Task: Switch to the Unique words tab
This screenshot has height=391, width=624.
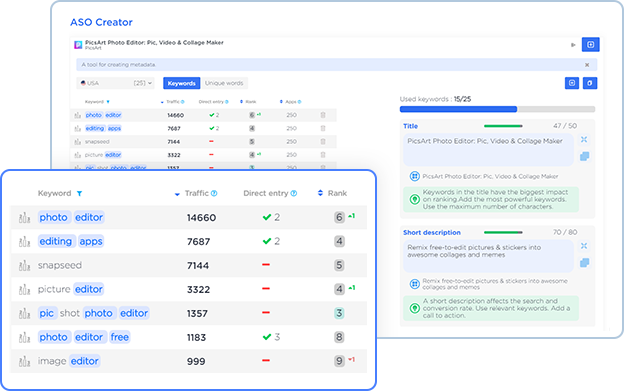Action: tap(224, 83)
